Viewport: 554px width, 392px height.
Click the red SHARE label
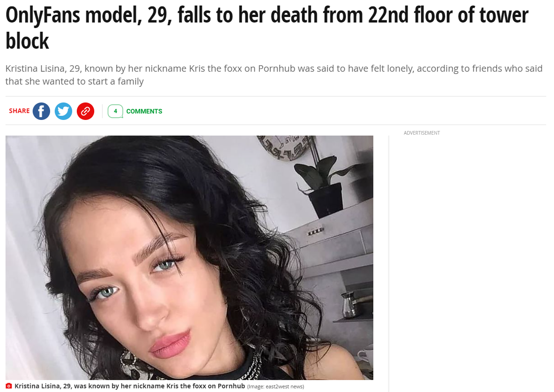pos(19,111)
